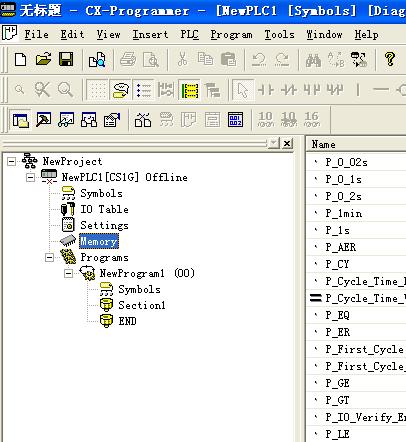
Task: Open the File menu
Action: 36,34
